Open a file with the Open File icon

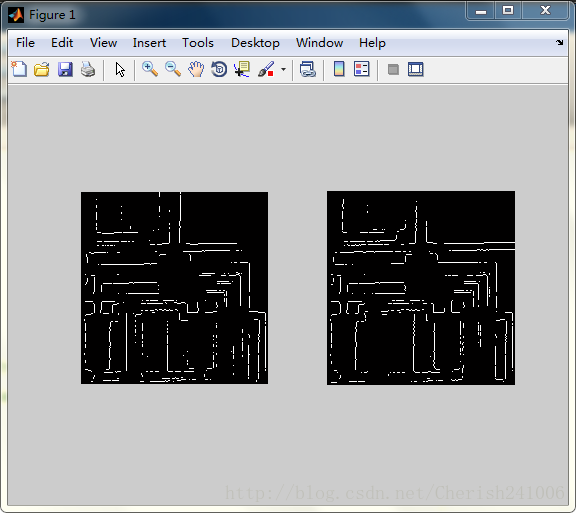pyautogui.click(x=42, y=69)
